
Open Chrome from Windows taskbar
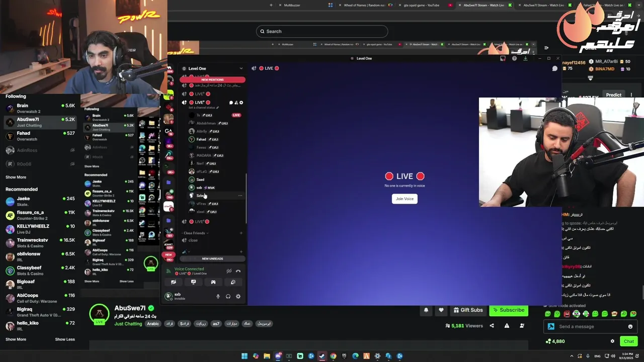333,356
